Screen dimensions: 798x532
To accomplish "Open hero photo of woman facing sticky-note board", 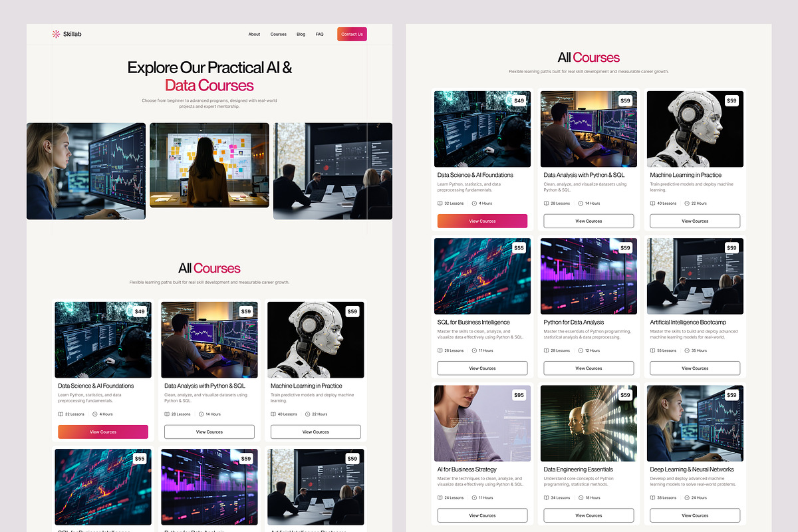I will click(209, 165).
